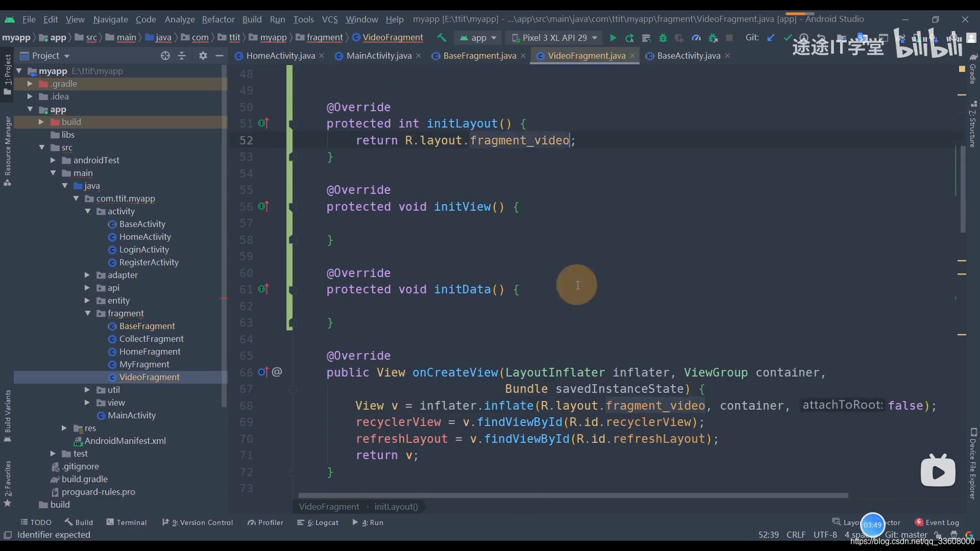Click the Make Project hammer icon
980x551 pixels.
tap(442, 38)
